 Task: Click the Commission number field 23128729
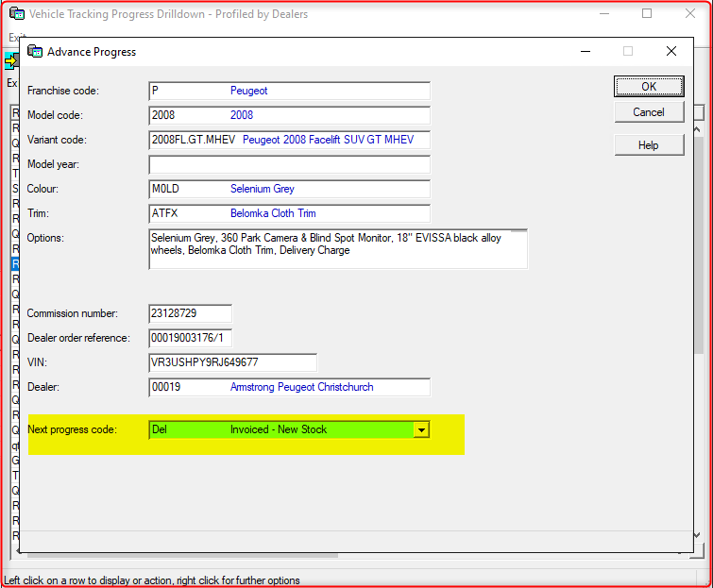(190, 313)
